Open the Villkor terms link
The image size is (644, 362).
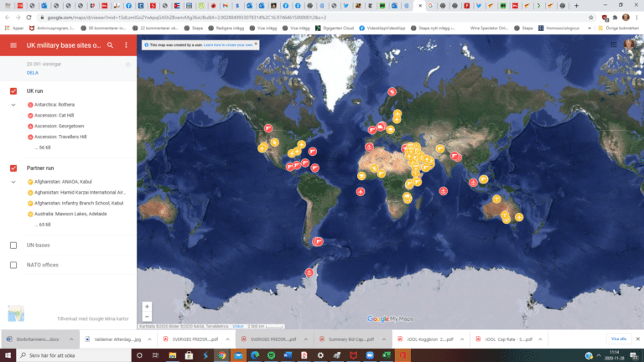tap(238, 326)
